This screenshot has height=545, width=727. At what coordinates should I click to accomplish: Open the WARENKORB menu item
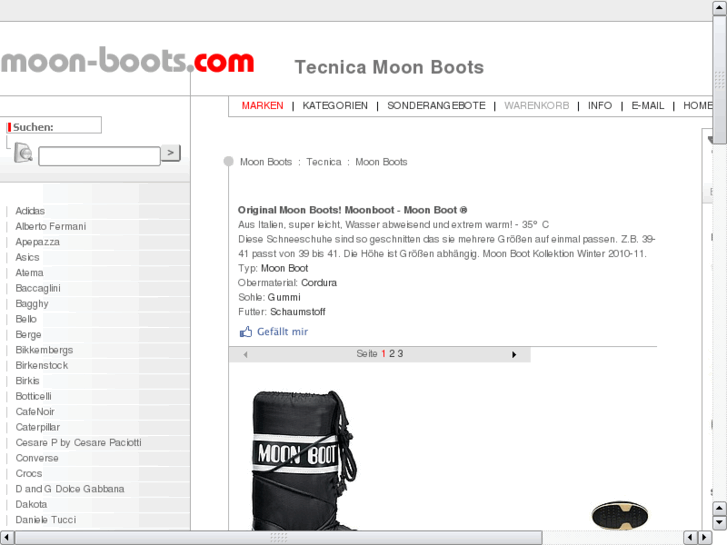click(536, 106)
